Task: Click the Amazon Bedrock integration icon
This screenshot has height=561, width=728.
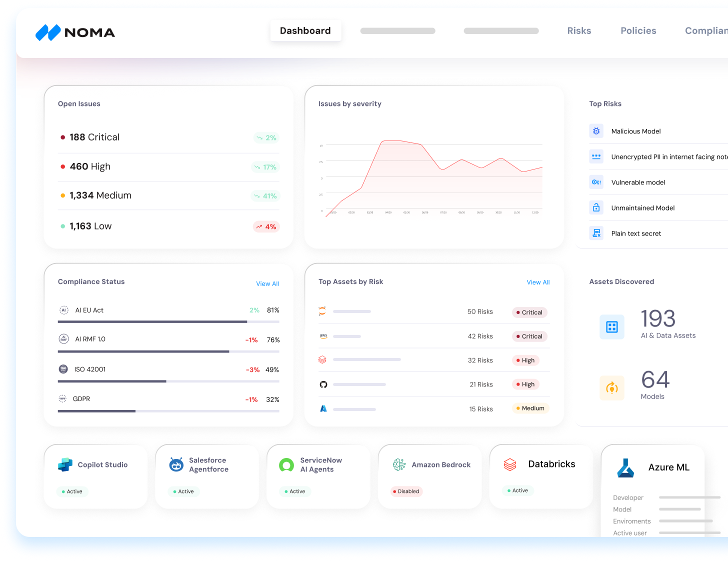Action: tap(399, 464)
